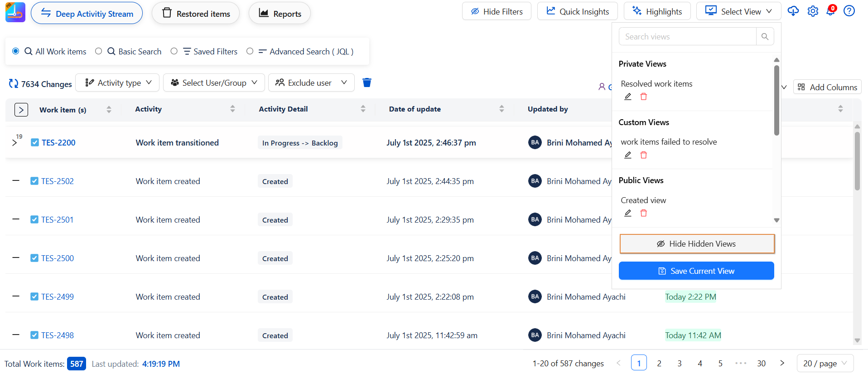This screenshot has height=374, width=868.
Task: Click the Search views input field
Action: [x=687, y=37]
